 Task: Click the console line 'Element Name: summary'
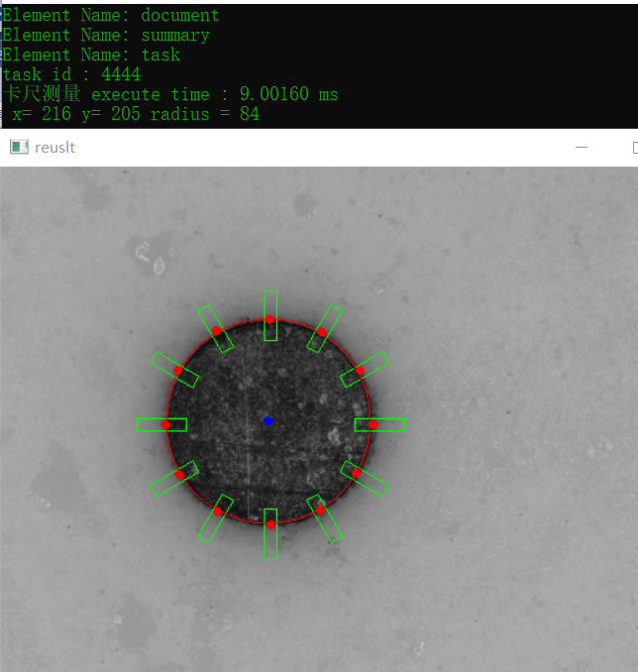point(106,35)
